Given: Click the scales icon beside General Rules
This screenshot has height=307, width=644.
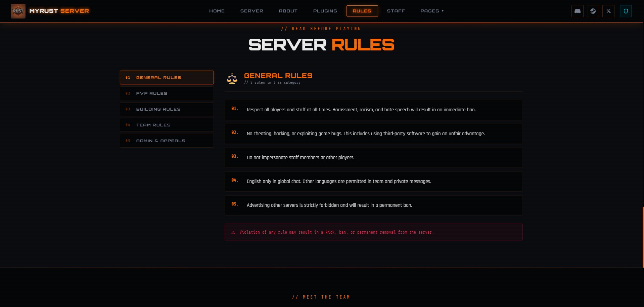Looking at the screenshot, I should click(x=232, y=79).
